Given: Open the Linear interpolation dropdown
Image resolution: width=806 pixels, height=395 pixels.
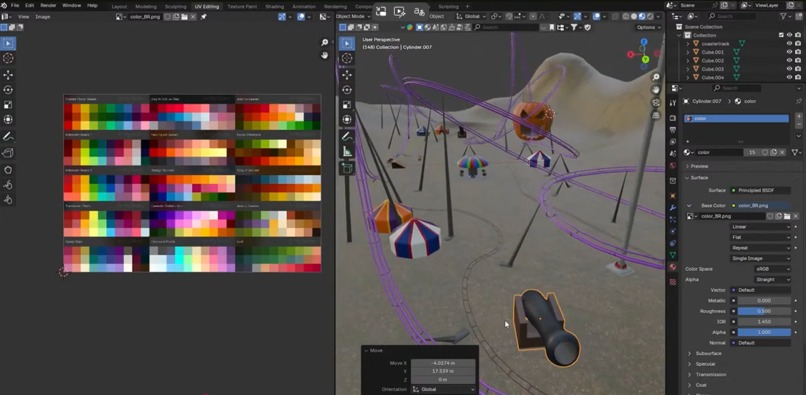Looking at the screenshot, I should (760, 227).
